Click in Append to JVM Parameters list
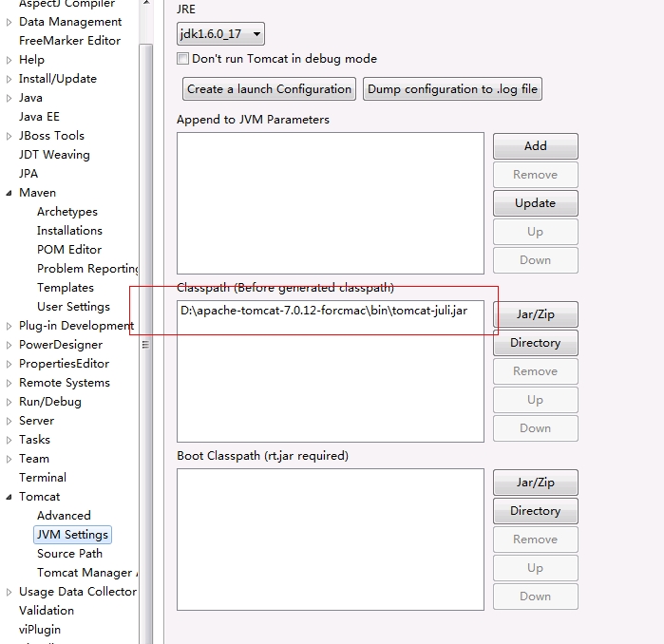664x644 pixels. click(331, 203)
